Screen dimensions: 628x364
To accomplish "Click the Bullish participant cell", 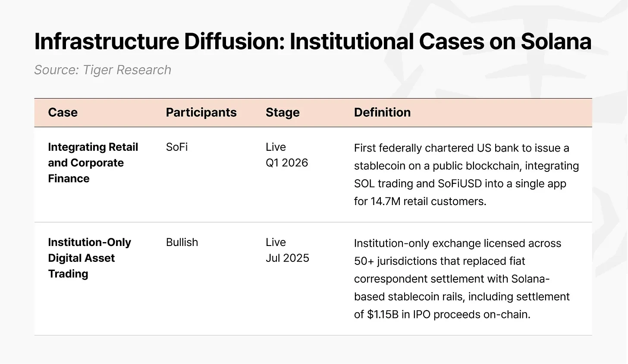I will pyautogui.click(x=182, y=242).
